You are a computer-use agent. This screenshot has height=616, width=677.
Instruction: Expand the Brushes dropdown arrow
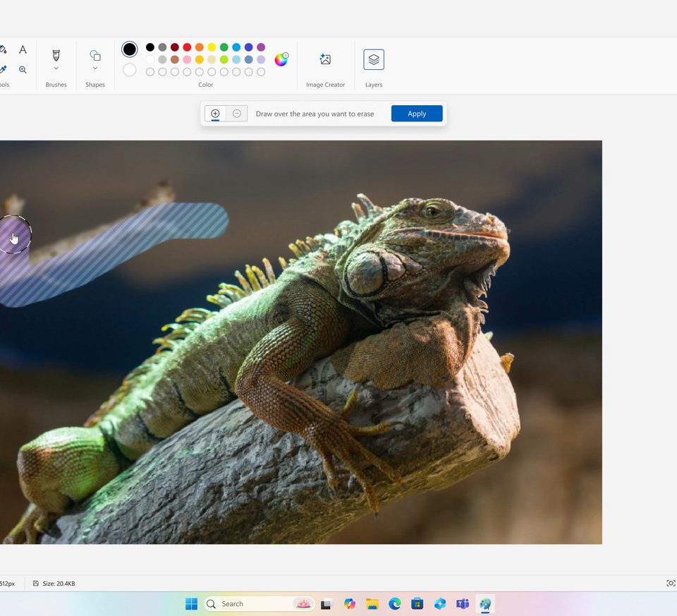point(56,68)
